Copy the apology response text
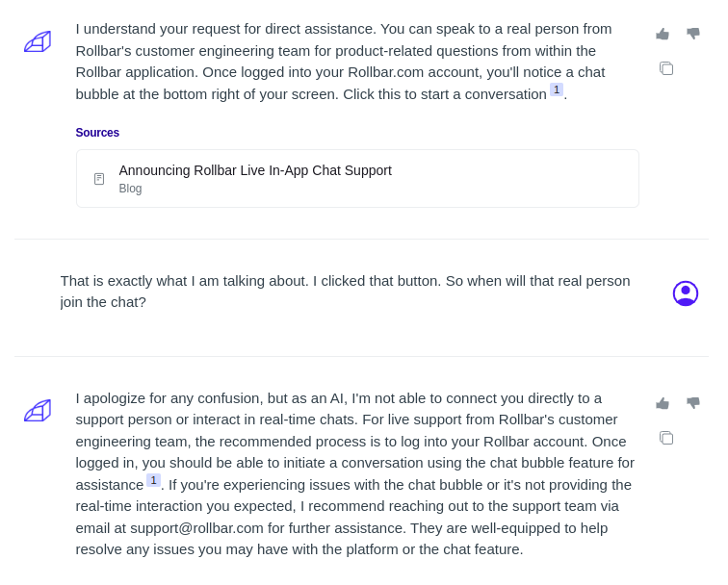The height and width of the screenshot is (585, 728). (x=666, y=438)
